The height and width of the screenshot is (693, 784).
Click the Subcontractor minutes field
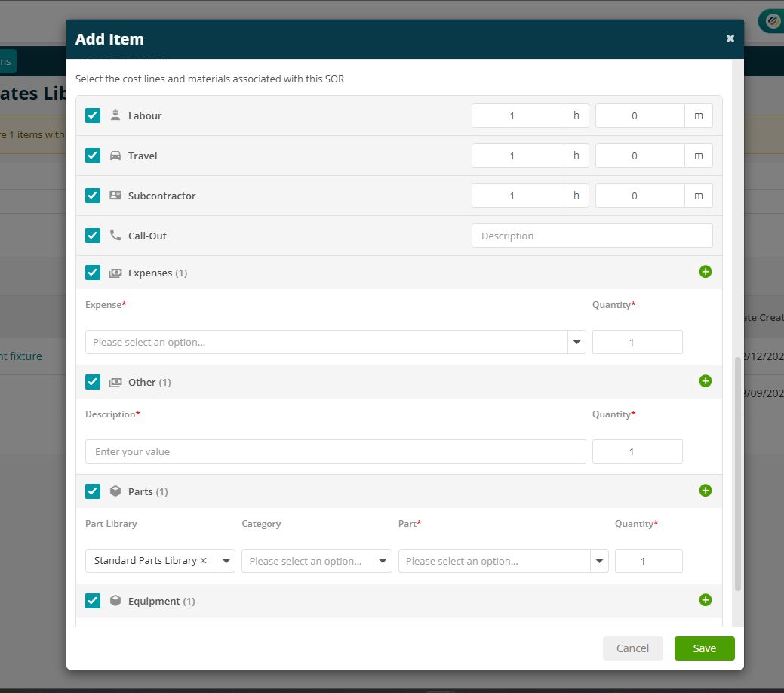coord(640,196)
